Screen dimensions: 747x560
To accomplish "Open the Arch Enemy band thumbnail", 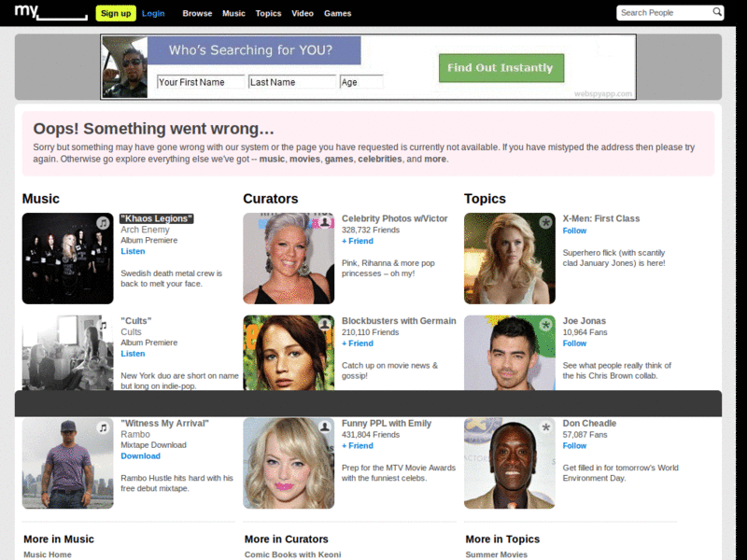I will (67, 259).
